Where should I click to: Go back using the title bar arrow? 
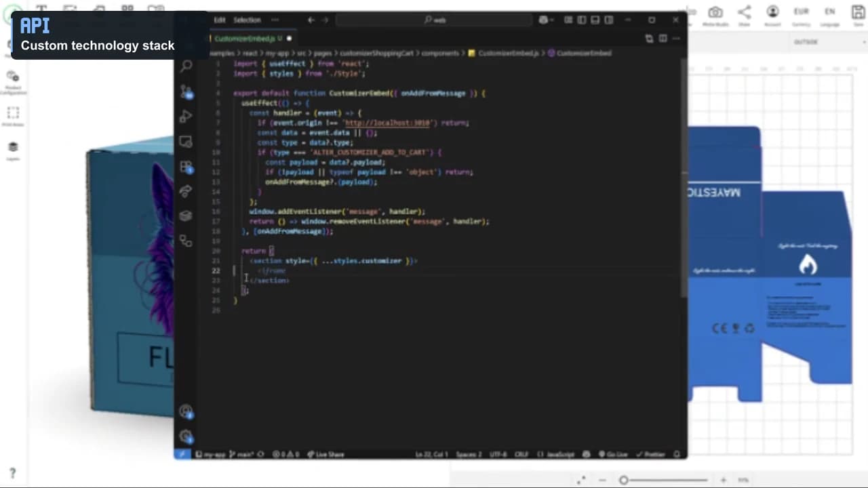coord(311,20)
